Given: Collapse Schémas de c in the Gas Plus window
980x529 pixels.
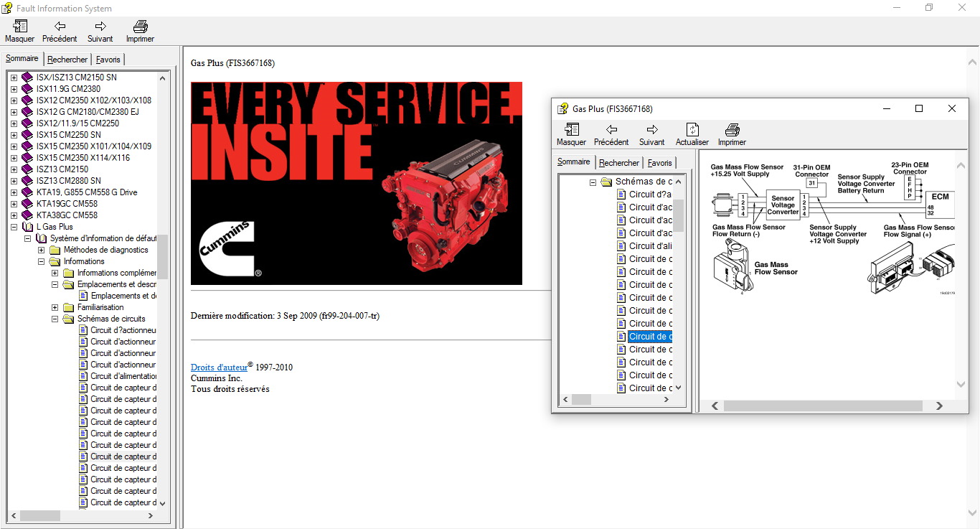Looking at the screenshot, I should pos(593,182).
